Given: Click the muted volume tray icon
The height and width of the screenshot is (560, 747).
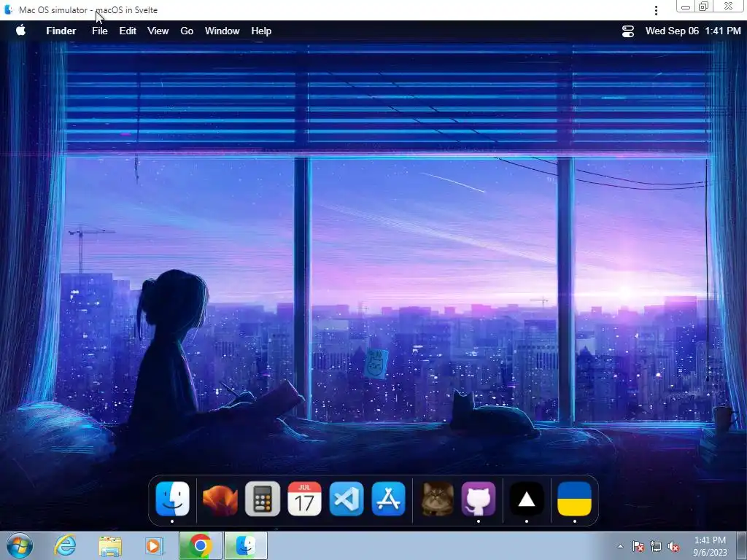Looking at the screenshot, I should pyautogui.click(x=673, y=547).
